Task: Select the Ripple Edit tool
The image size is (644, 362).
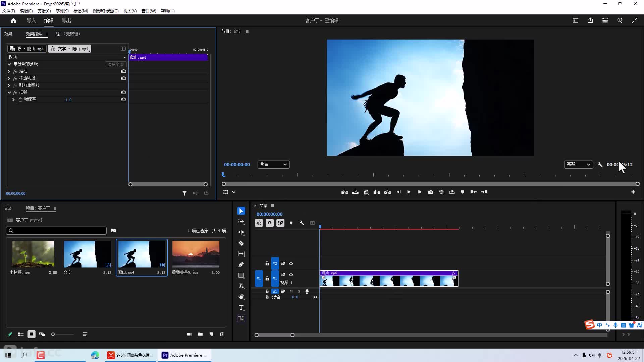Action: [241, 232]
